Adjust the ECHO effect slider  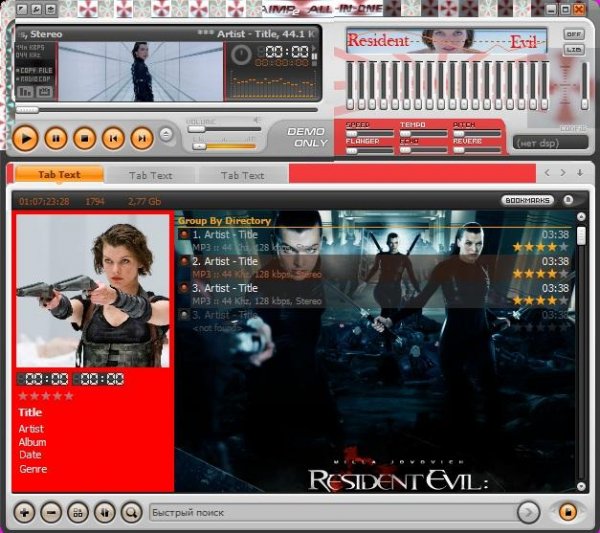(423, 151)
